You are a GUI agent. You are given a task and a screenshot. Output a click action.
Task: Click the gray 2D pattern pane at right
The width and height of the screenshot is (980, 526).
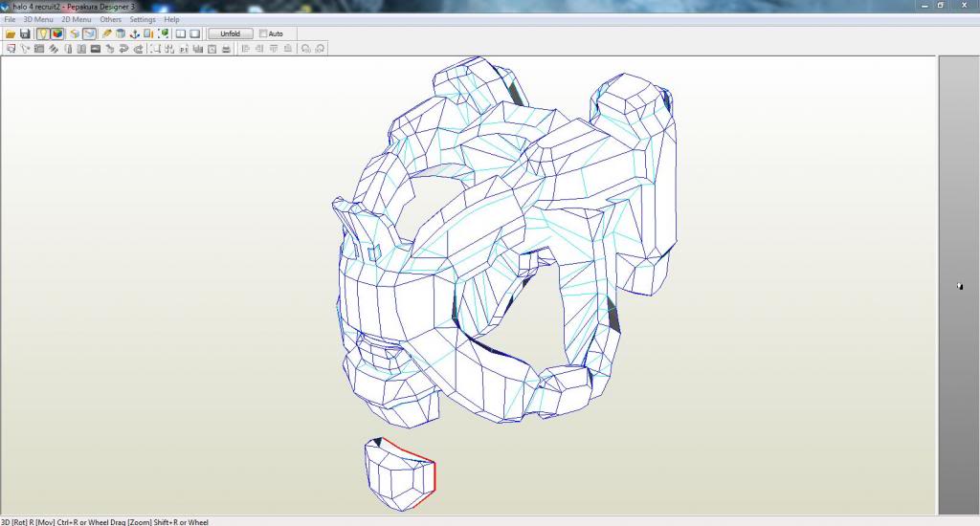tap(959, 286)
